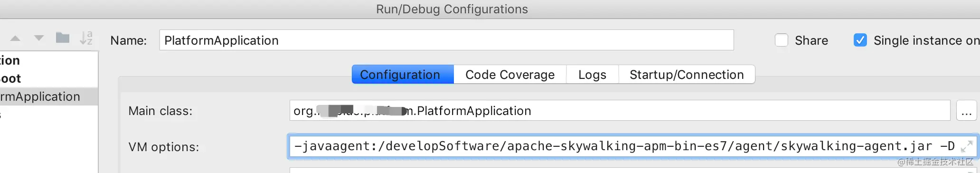Click the Name field containing PlatformApplication
This screenshot has height=173, width=980.
tap(446, 40)
